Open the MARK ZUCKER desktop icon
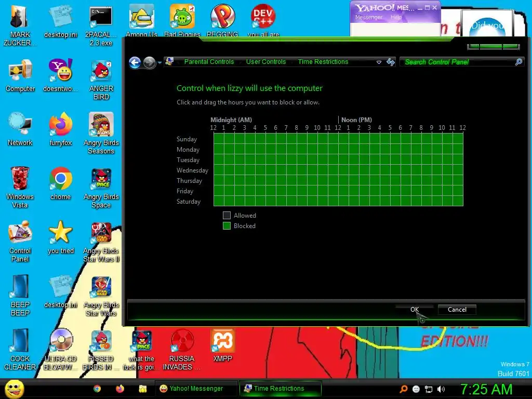The image size is (532, 399). (x=20, y=25)
